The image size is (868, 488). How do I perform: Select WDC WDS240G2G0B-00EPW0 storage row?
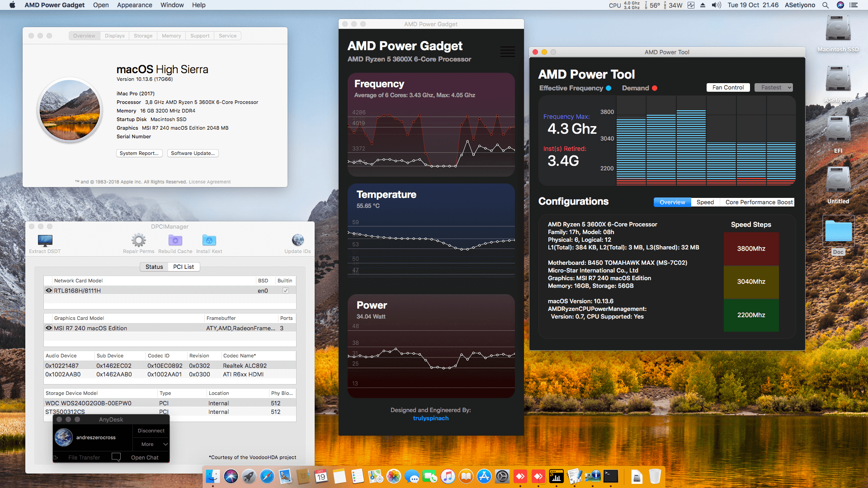coord(170,403)
